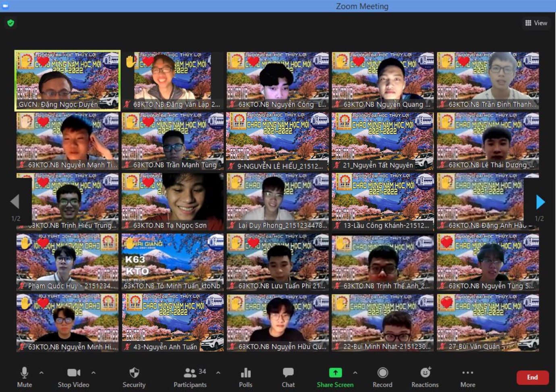
Task: Select GVCN. Đặng Ngọc Duyên video tile
Action: (67, 80)
